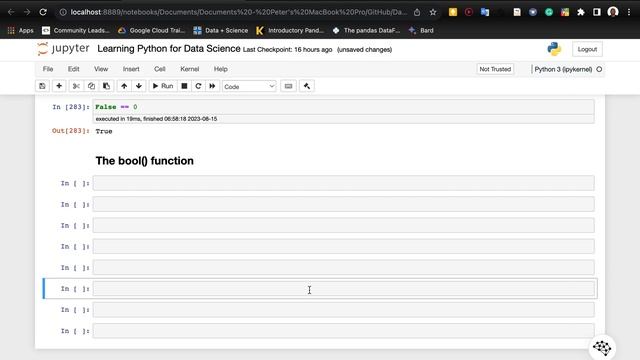
Task: Open the Community Leads bookmark
Action: [x=76, y=30]
